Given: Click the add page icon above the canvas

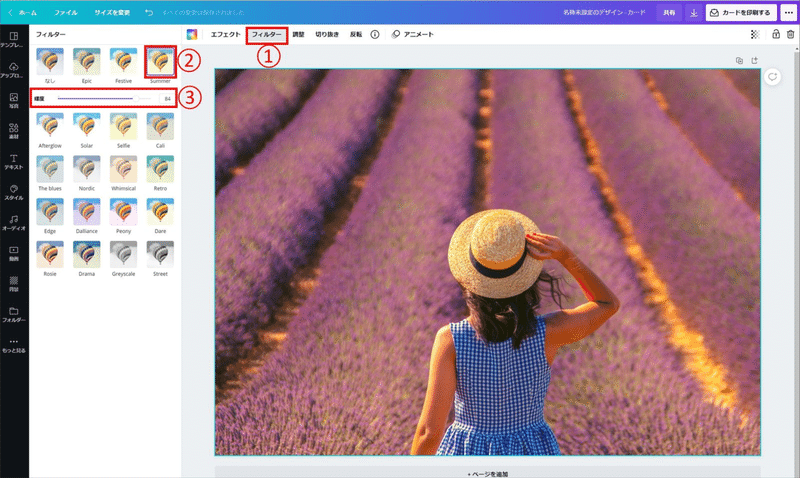Looking at the screenshot, I should pyautogui.click(x=755, y=61).
